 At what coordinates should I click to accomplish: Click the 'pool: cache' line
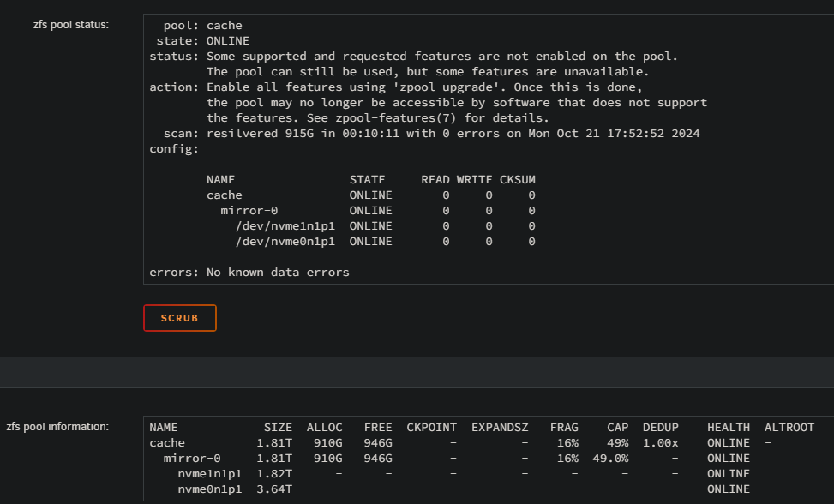(x=202, y=26)
